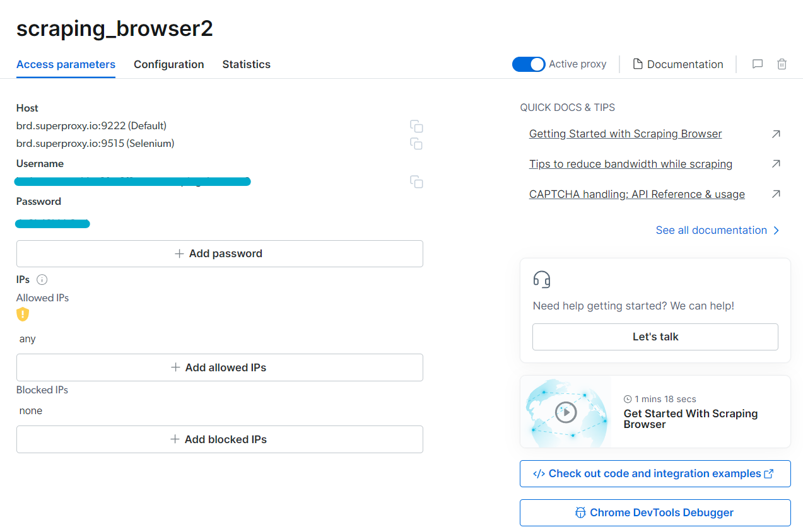This screenshot has width=803, height=532.
Task: Open the Access parameters tab
Action: (x=66, y=64)
